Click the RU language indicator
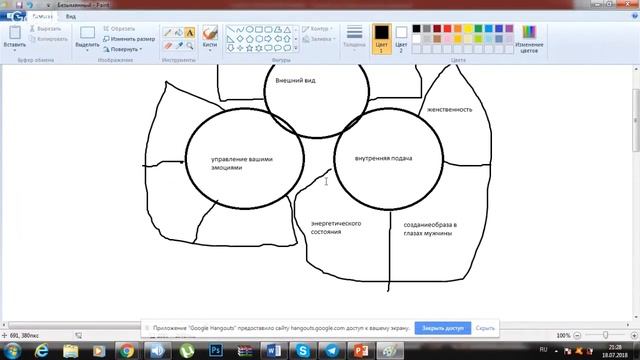 pos(543,350)
